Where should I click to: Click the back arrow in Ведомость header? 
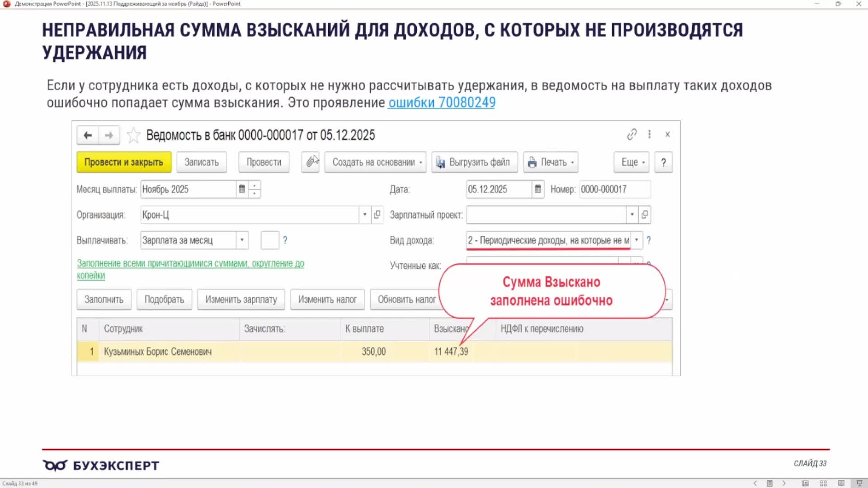coord(88,135)
